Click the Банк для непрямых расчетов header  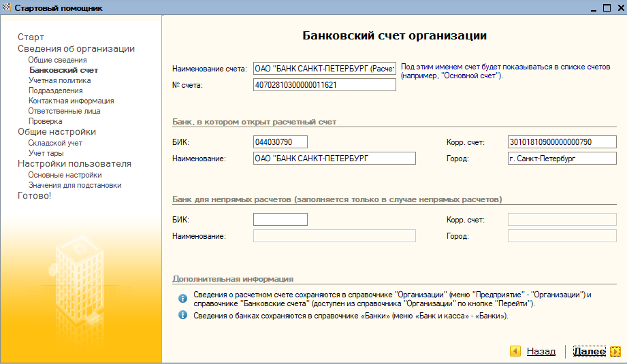point(337,199)
